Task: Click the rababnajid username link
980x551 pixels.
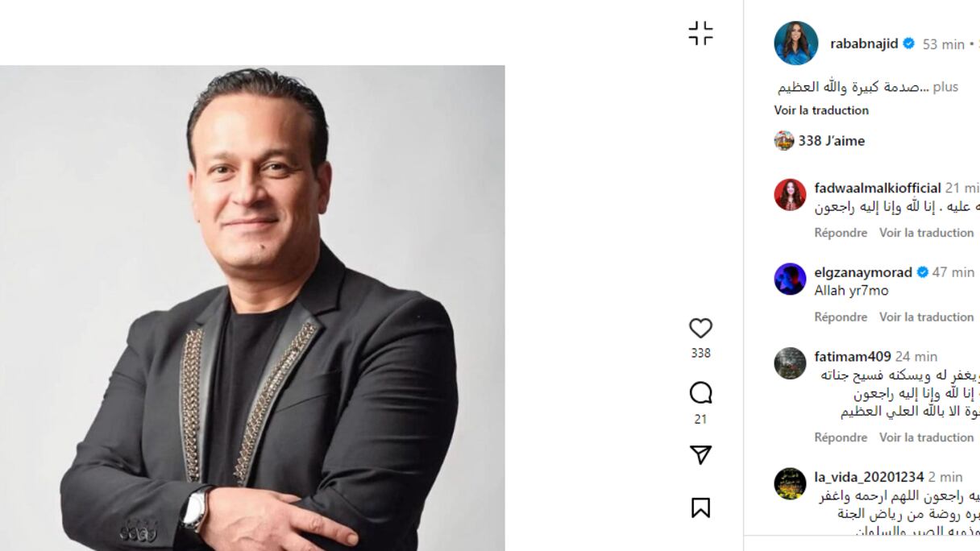Action: (864, 43)
